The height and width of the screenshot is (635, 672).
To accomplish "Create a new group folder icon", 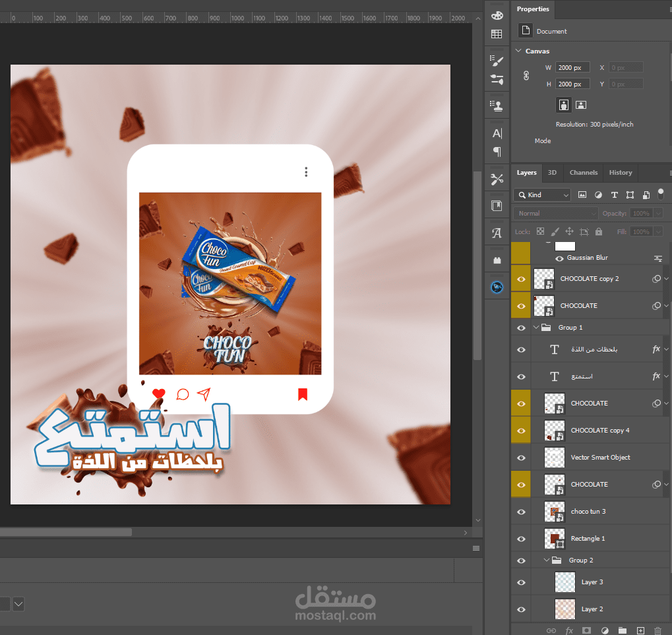I will [623, 630].
